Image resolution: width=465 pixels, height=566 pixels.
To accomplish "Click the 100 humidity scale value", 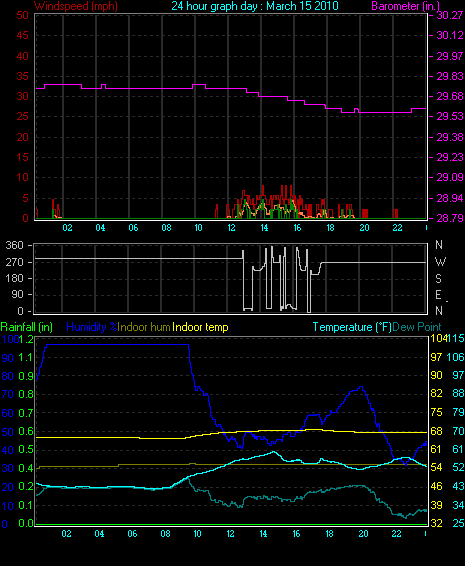I will (10, 339).
